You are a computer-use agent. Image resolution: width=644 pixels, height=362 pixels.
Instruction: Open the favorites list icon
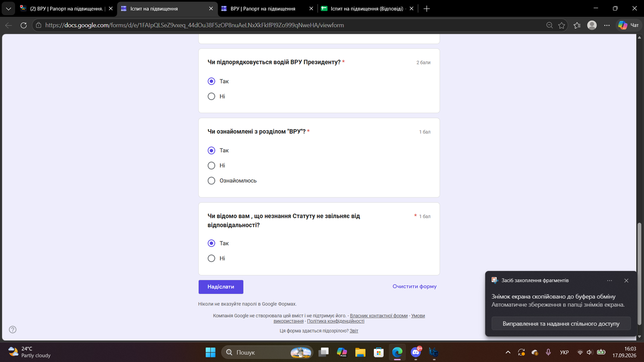[x=577, y=25]
